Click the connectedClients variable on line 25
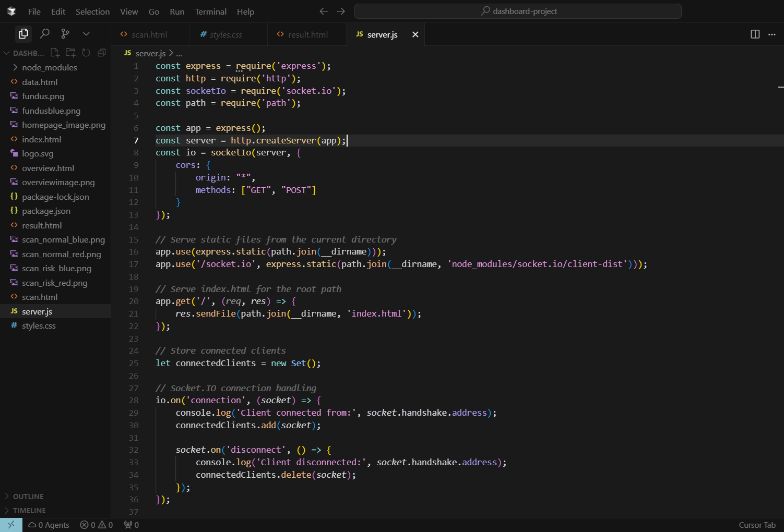This screenshot has width=784, height=532. point(216,363)
